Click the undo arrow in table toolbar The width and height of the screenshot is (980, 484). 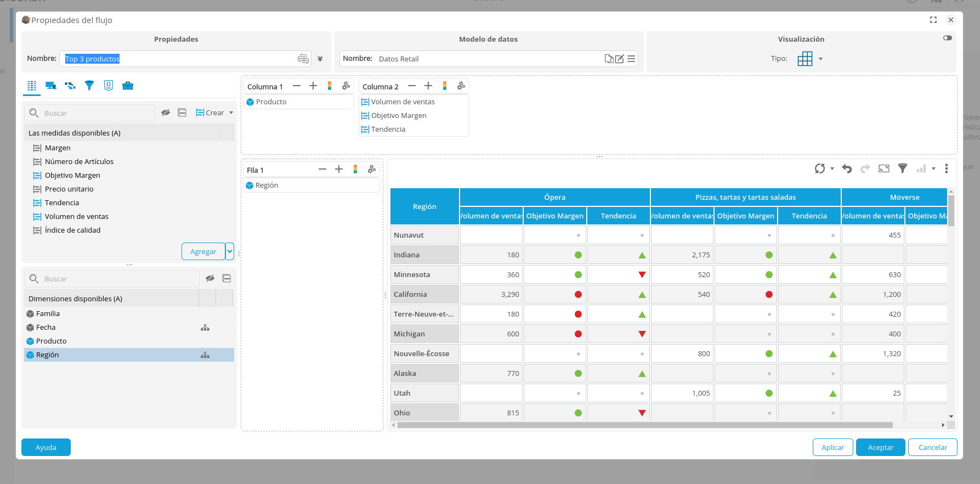point(847,169)
